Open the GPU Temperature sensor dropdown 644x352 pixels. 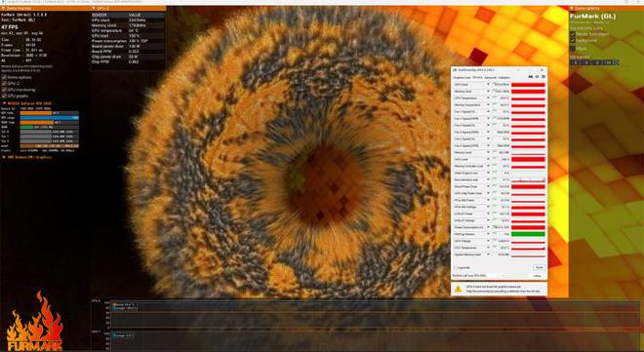coord(488,98)
